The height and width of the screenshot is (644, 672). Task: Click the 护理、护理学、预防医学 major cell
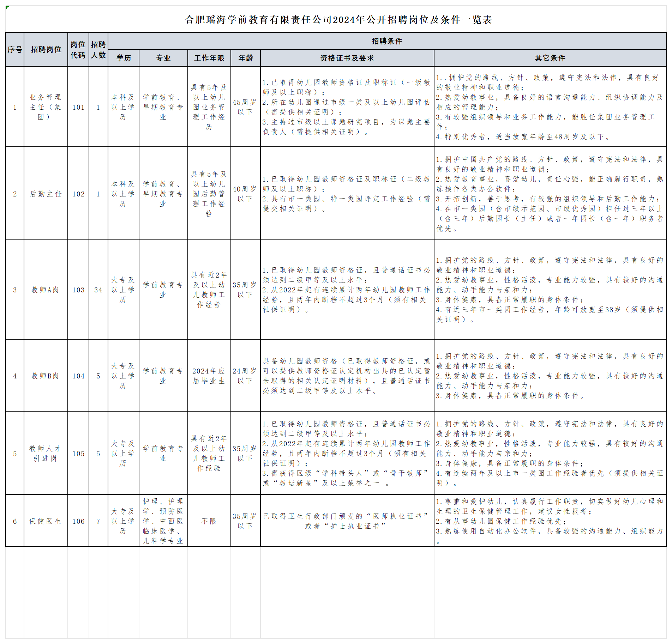163,521
